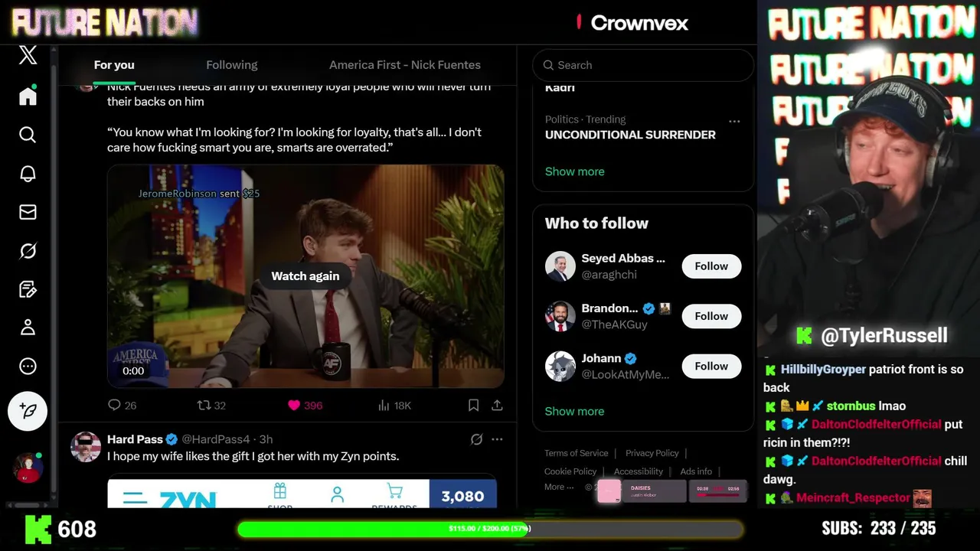980x551 pixels.
Task: Open Terms of Service link
Action: coord(576,453)
